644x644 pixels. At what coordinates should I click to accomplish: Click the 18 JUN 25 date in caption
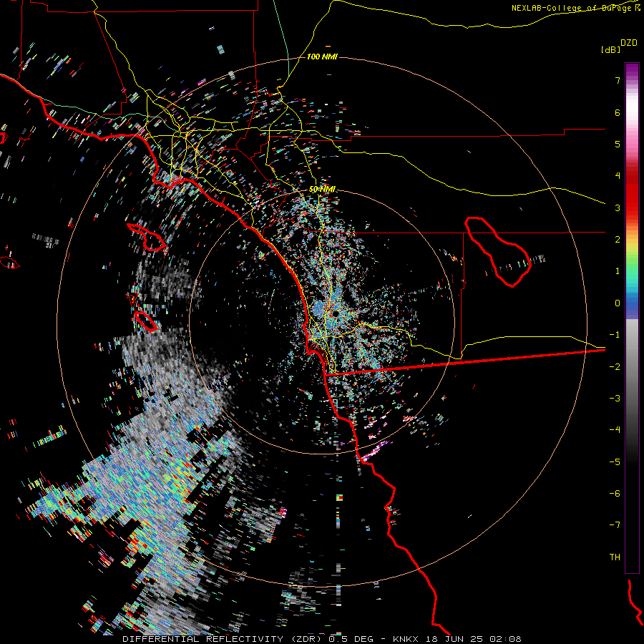click(x=454, y=639)
